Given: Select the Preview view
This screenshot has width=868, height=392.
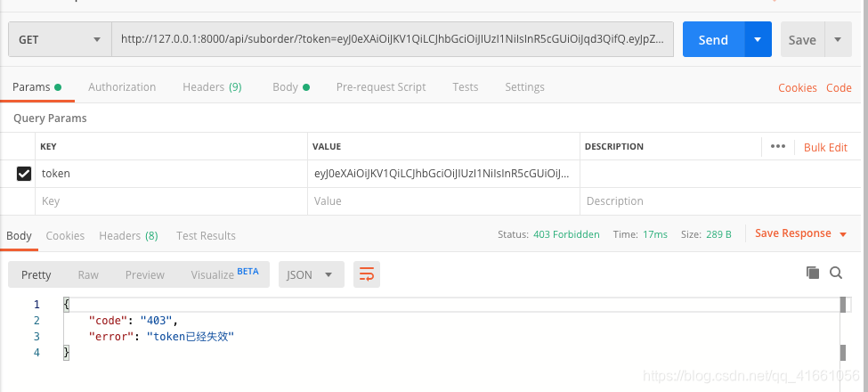Looking at the screenshot, I should [x=145, y=274].
